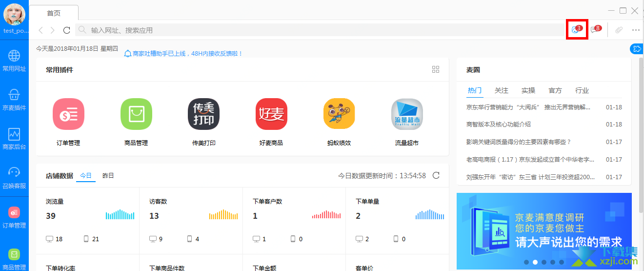Select the 官方 tab in 麦圈
The height and width of the screenshot is (271, 644).
[x=555, y=90]
